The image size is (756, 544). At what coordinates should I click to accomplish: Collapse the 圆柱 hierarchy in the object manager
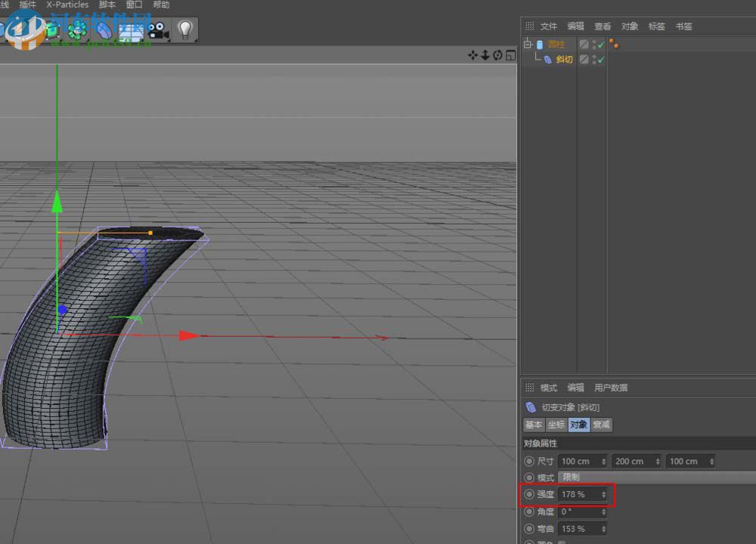527,43
